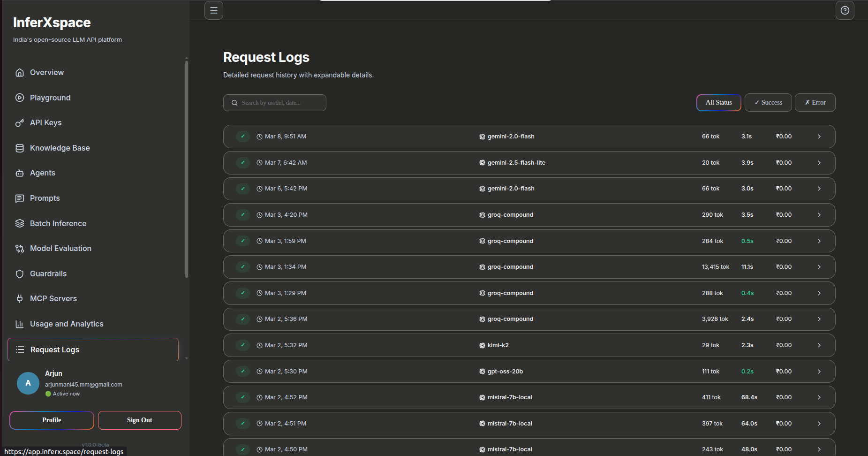Click the Prompts message icon
The image size is (868, 456).
point(20,198)
